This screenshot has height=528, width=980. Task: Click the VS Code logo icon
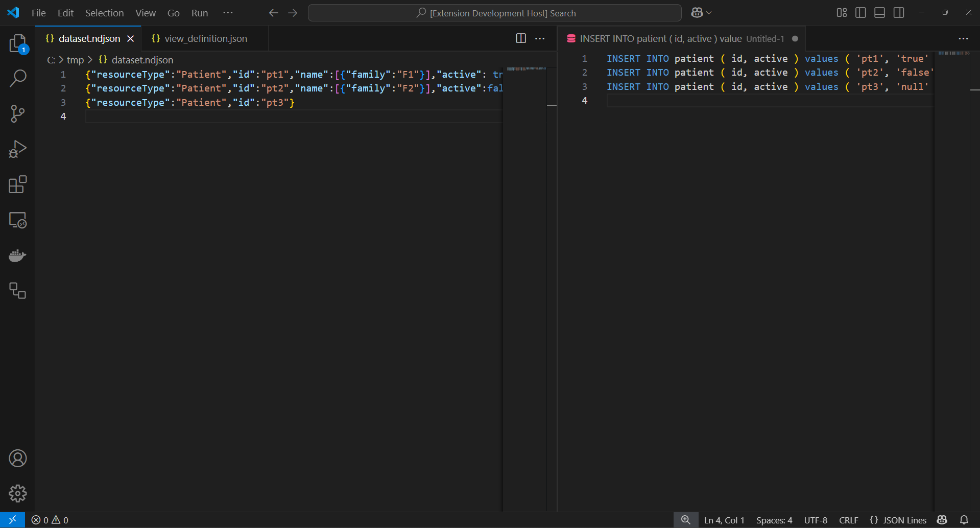pyautogui.click(x=13, y=13)
